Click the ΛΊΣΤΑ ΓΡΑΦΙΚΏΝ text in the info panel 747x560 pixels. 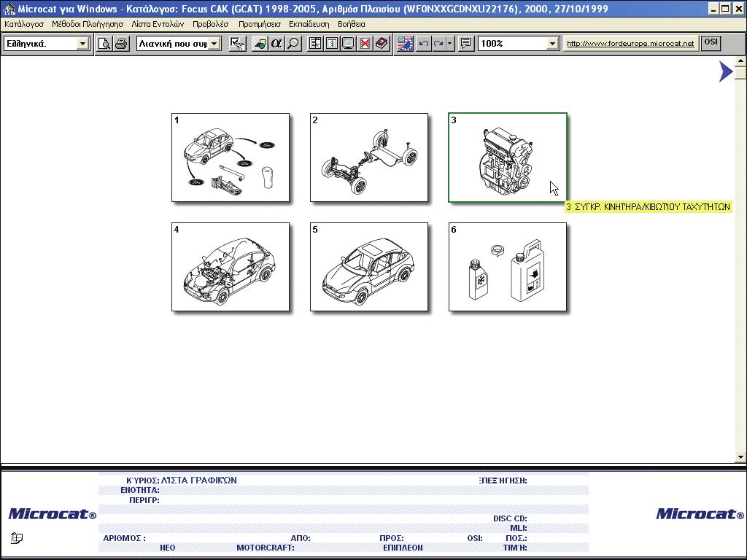[x=199, y=481]
